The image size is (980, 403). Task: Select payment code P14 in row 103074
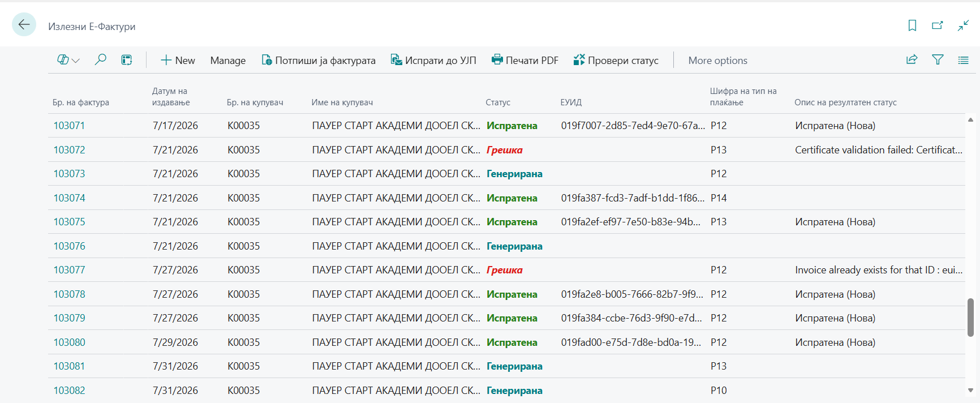719,198
